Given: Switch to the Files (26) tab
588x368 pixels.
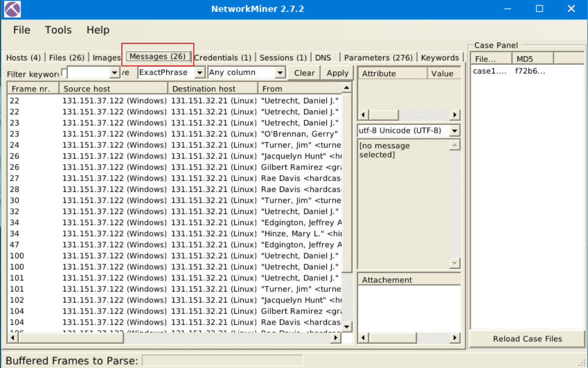Looking at the screenshot, I should point(67,58).
